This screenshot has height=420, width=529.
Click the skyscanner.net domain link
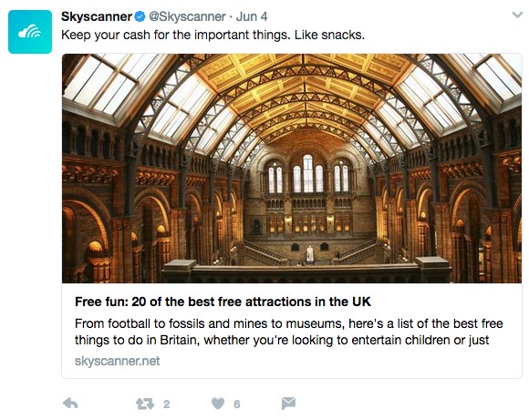pos(117,361)
